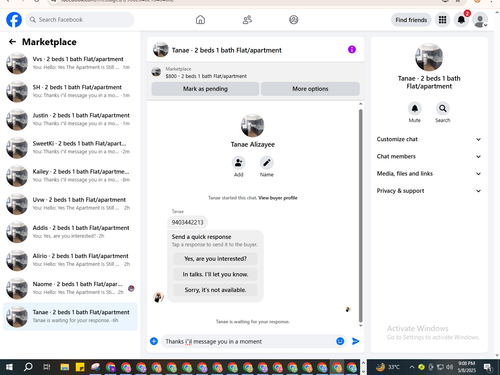Click Tanae Alizayee's profile photo in chat

click(x=253, y=126)
